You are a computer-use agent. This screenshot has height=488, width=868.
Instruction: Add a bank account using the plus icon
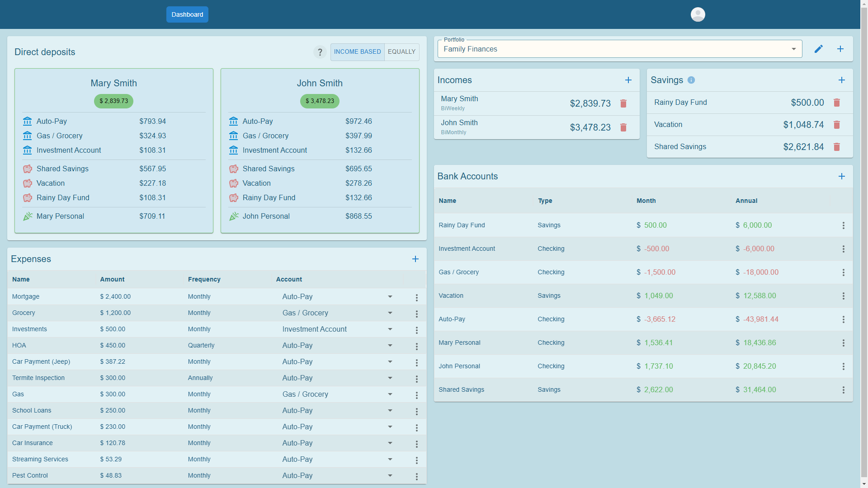click(841, 176)
